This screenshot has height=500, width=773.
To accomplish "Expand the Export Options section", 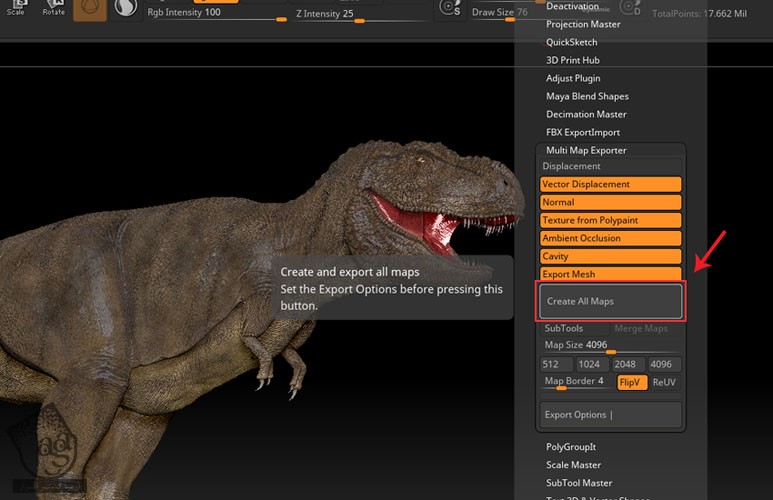I will (x=610, y=414).
